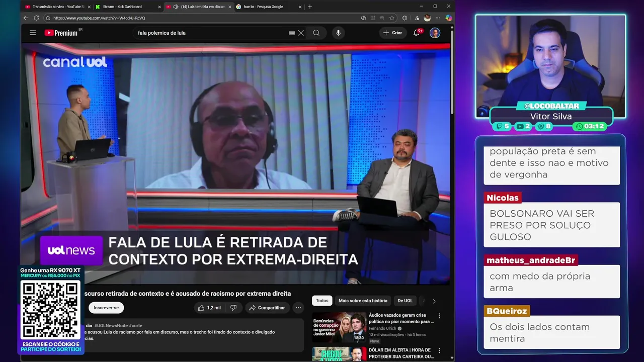Screen dimensions: 644x362
Task: Open the #corte hashtag link
Action: click(x=136, y=326)
